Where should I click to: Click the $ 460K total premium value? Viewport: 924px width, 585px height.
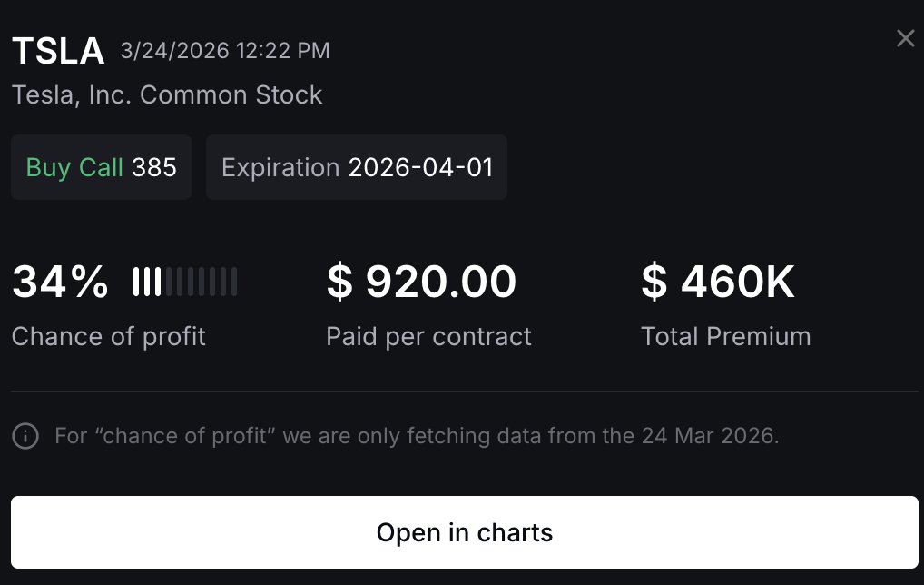[717, 282]
